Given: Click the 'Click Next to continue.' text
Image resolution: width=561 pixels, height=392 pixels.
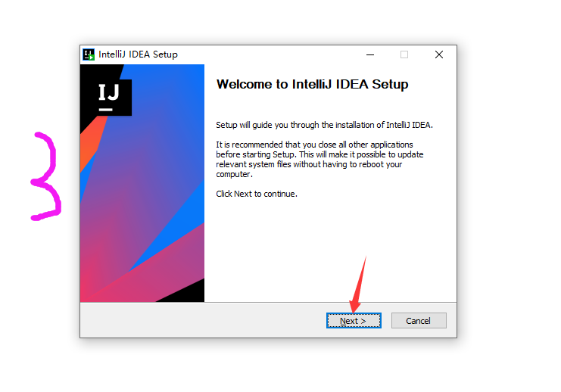Looking at the screenshot, I should point(257,194).
